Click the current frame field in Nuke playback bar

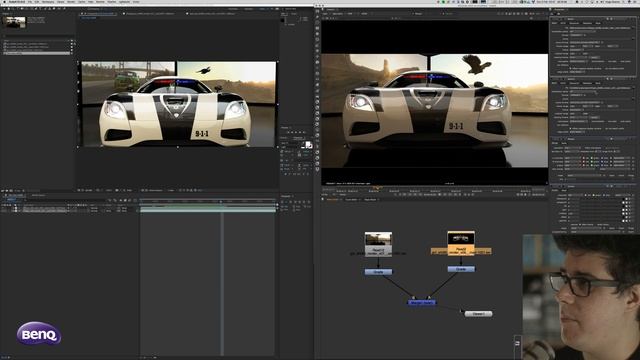[431, 195]
